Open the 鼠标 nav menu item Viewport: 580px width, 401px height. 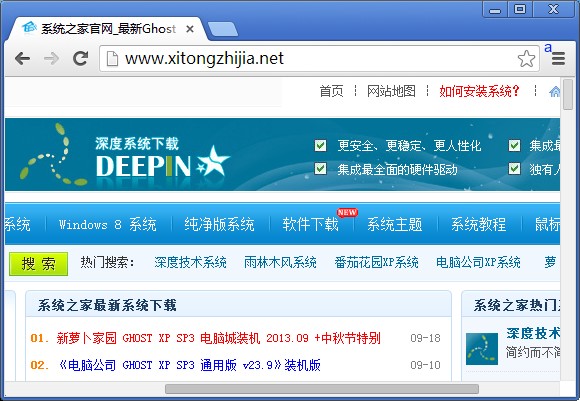[547, 225]
